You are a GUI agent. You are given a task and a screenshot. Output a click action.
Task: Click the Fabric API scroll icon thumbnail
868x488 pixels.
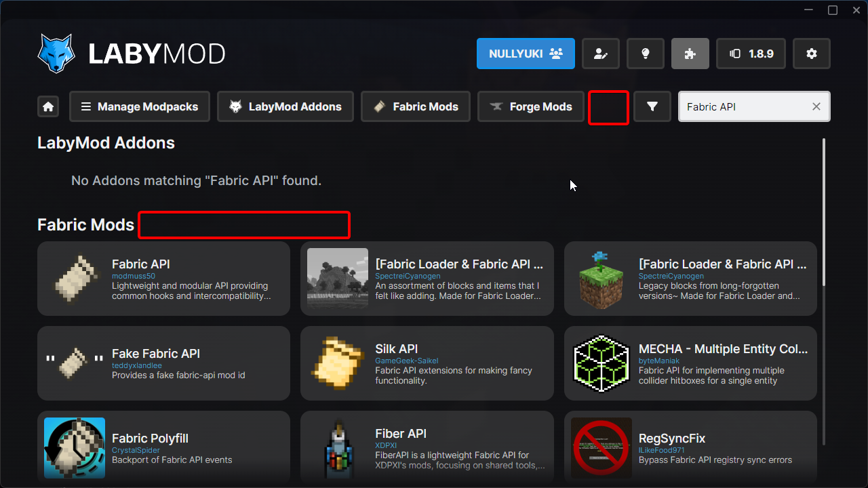(x=75, y=279)
